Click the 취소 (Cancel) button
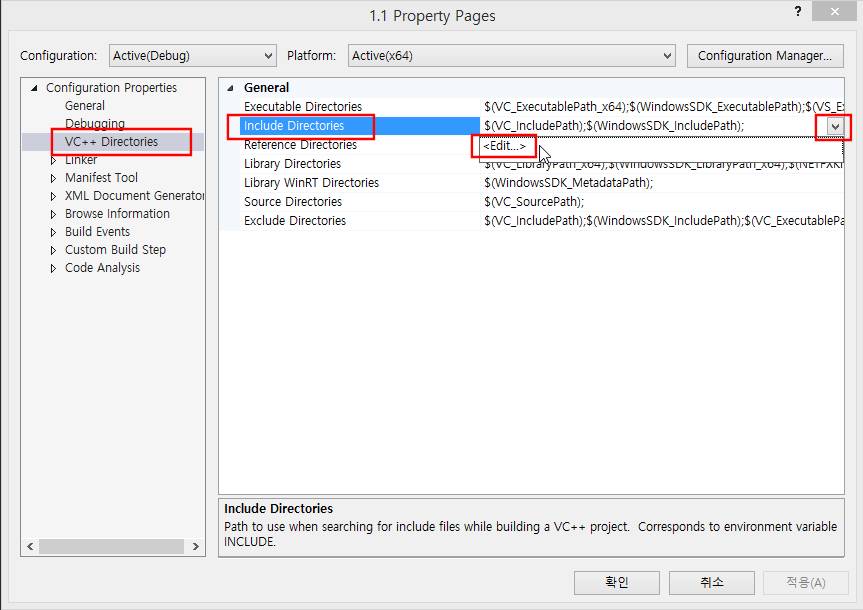The height and width of the screenshot is (610, 863). pyautogui.click(x=711, y=582)
